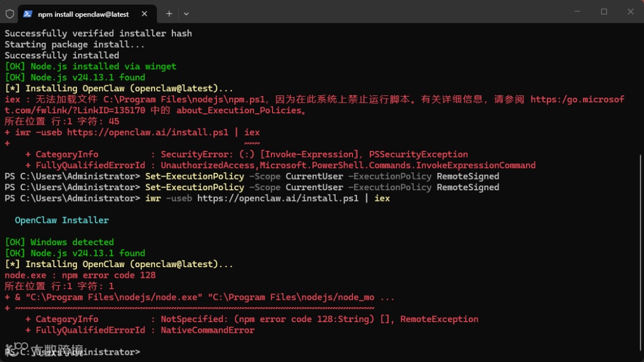Click the 'Successfully installed' line

61,55
